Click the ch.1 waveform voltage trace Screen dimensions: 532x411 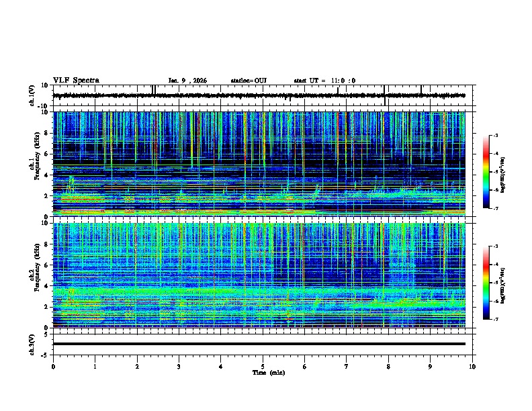[x=259, y=95]
